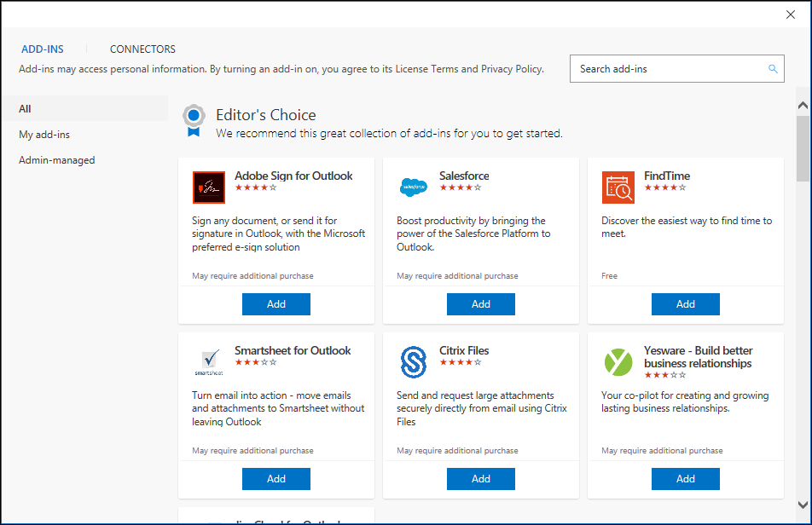Click the Yesware green logo icon
The height and width of the screenshot is (525, 812).
(x=618, y=362)
